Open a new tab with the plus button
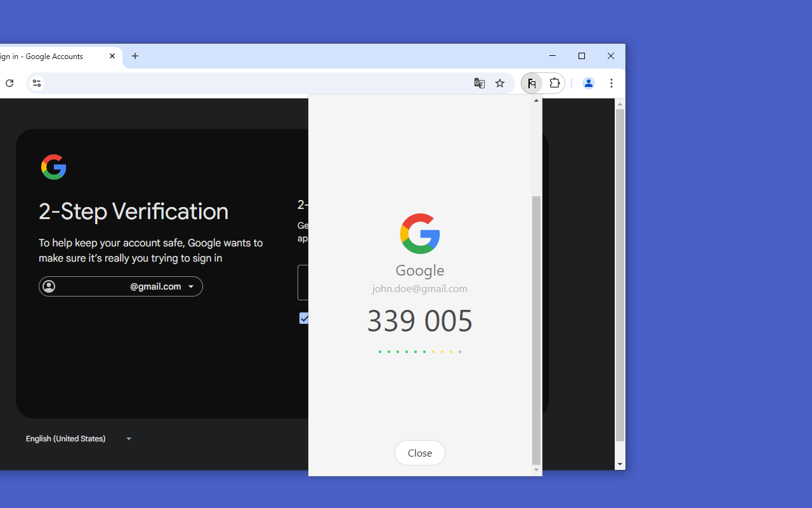Viewport: 812px width, 508px height. coord(135,56)
